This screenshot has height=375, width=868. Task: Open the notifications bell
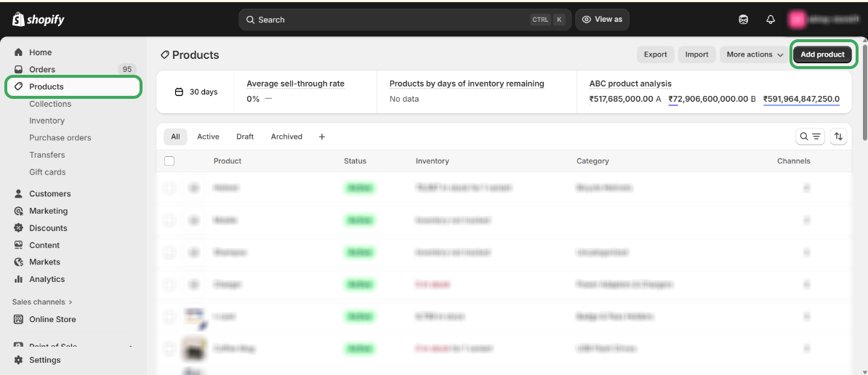pos(771,20)
